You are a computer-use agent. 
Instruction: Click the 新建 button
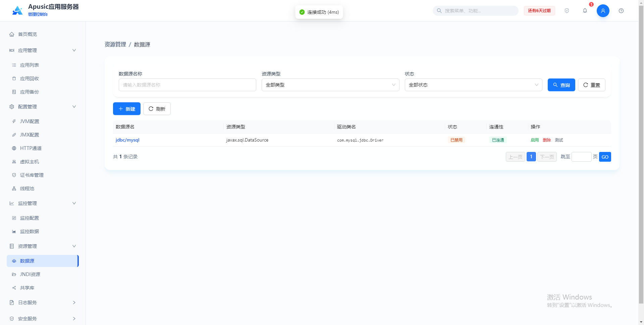[127, 109]
